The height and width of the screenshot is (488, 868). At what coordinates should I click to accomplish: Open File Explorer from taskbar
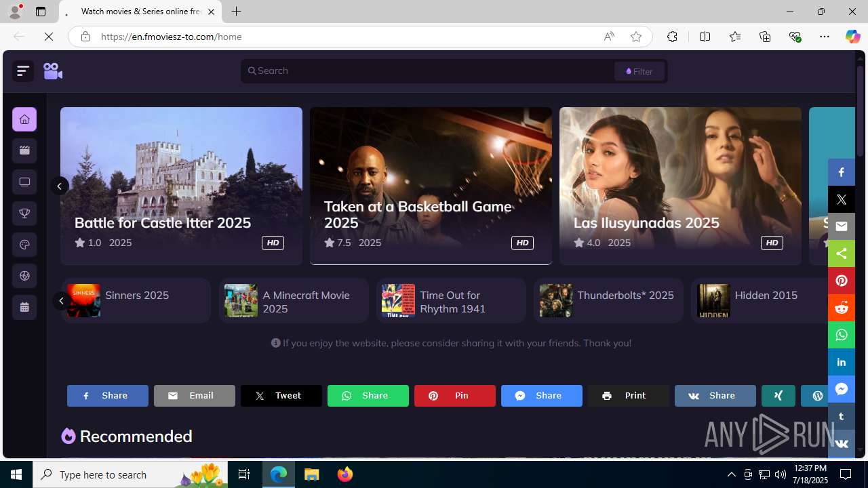[x=312, y=474]
